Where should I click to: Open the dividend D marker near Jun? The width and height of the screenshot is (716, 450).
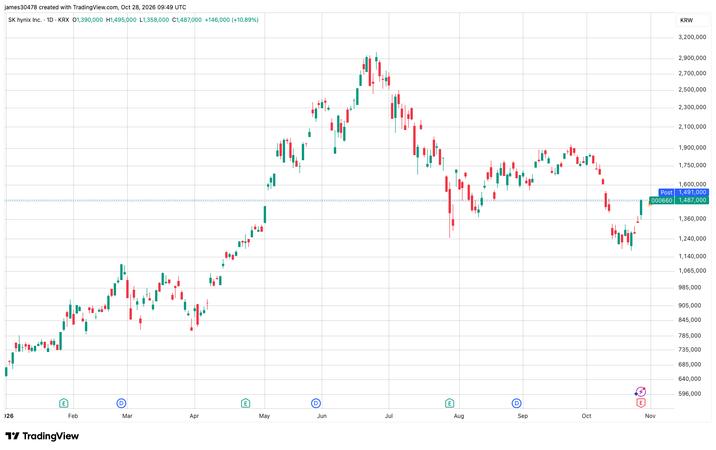coord(316,403)
